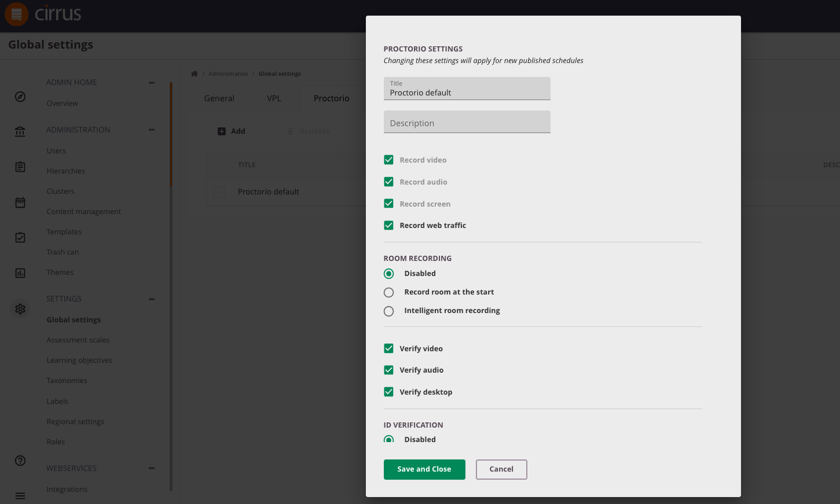
Task: Open Templates in sidebar menu
Action: coord(64,232)
